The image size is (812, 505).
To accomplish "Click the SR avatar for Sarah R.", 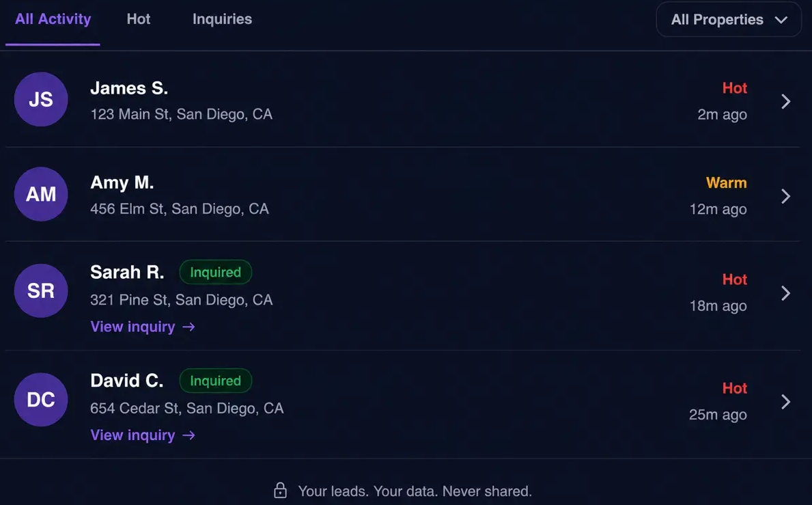I will [41, 290].
